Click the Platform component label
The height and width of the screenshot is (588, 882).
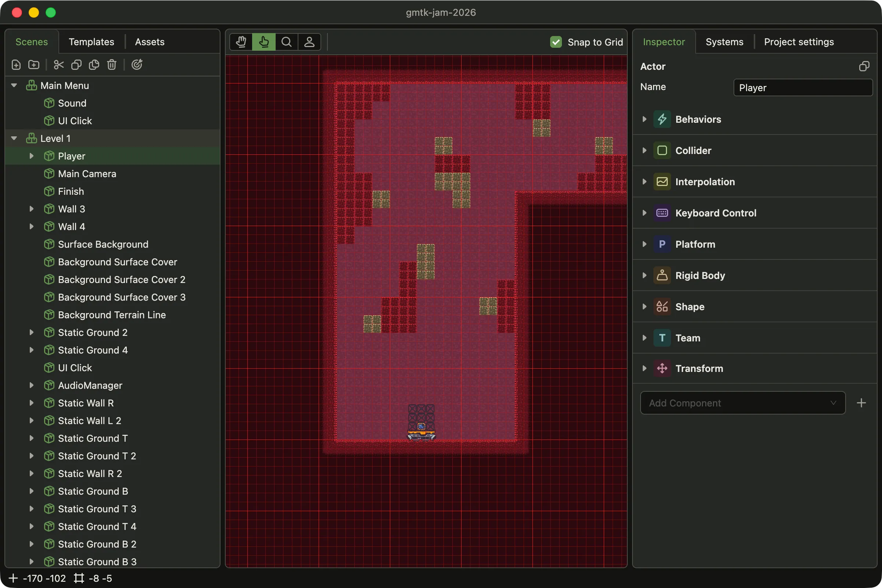(x=695, y=244)
